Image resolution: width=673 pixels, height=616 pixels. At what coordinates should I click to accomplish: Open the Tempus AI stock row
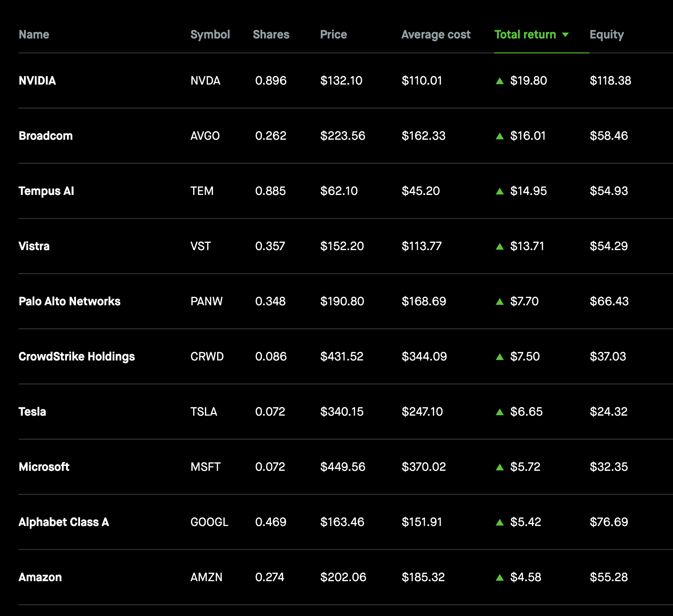pyautogui.click(x=346, y=191)
